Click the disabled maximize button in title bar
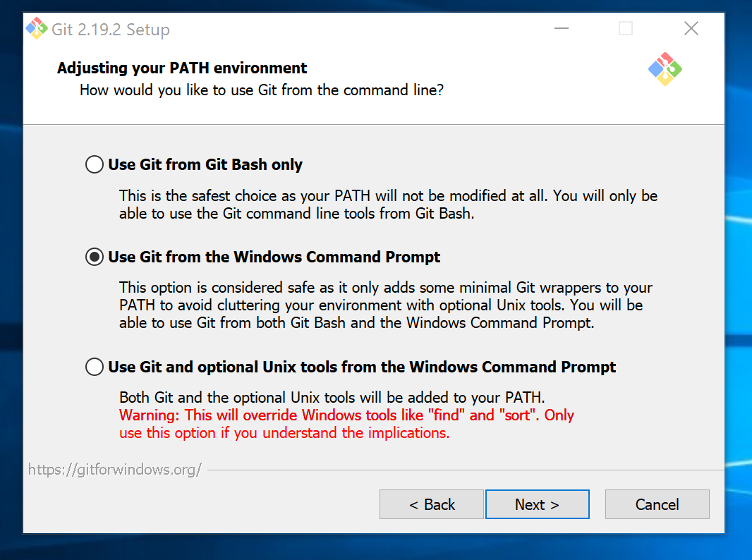The height and width of the screenshot is (560, 752). (x=626, y=29)
